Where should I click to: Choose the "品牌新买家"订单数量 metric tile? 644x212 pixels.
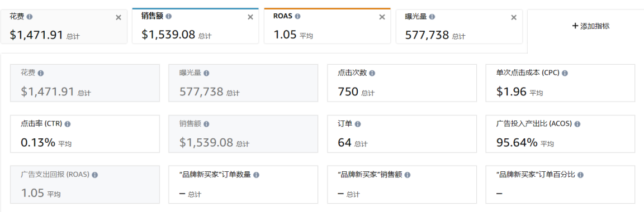pos(243,185)
